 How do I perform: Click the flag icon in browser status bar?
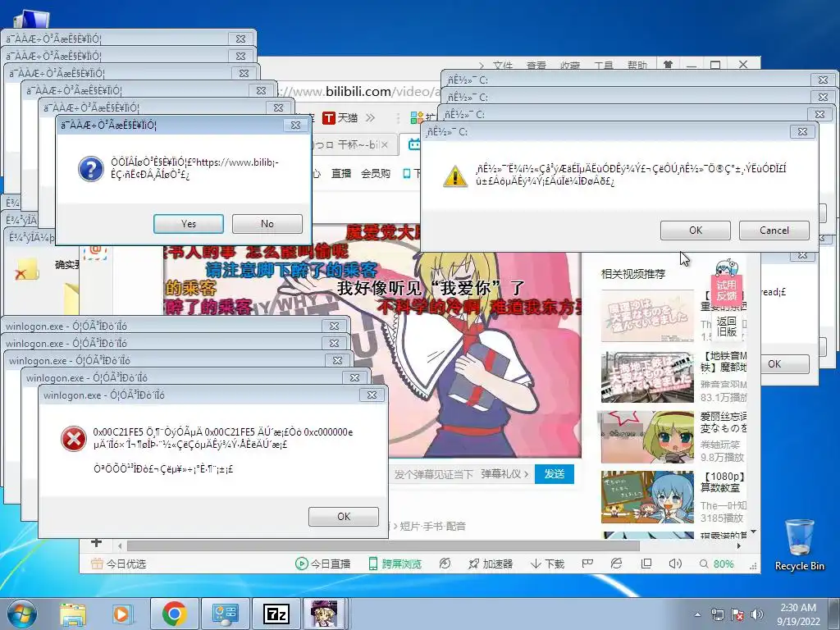pos(587,563)
